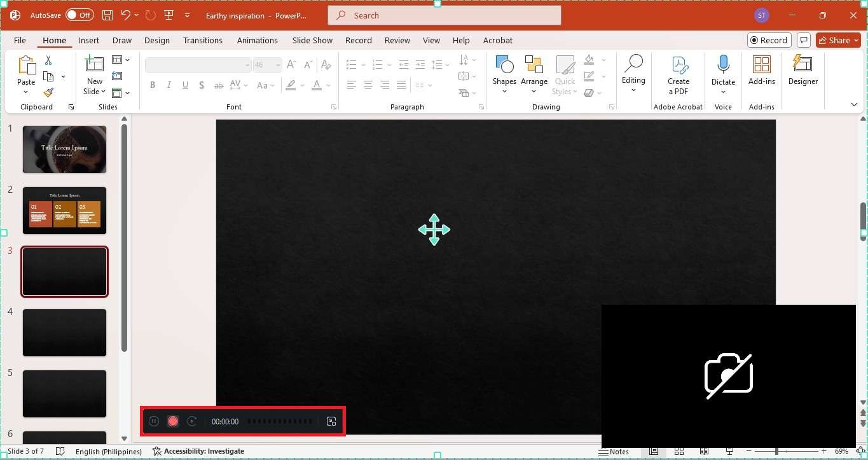The width and height of the screenshot is (868, 460).
Task: Click the Paste clipboard icon
Action: (26, 65)
